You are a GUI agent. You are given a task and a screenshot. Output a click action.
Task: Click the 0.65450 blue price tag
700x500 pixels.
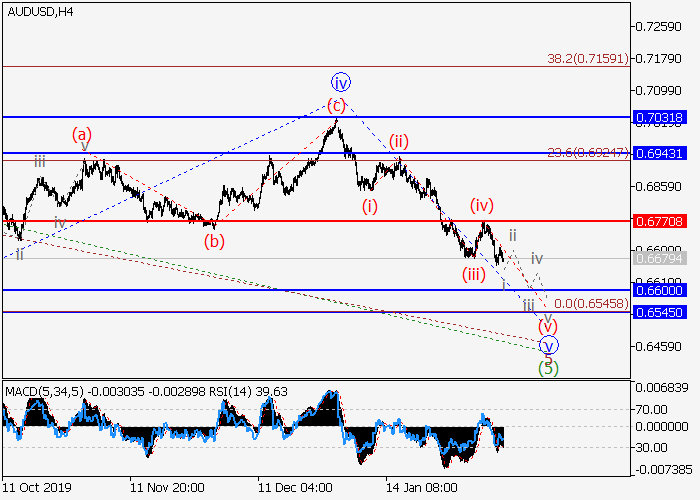(x=660, y=313)
